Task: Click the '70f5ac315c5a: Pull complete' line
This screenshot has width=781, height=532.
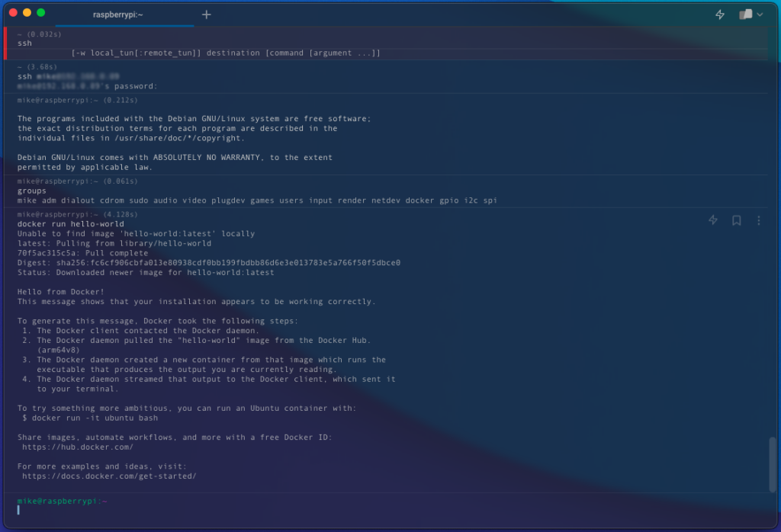Action: 82,253
